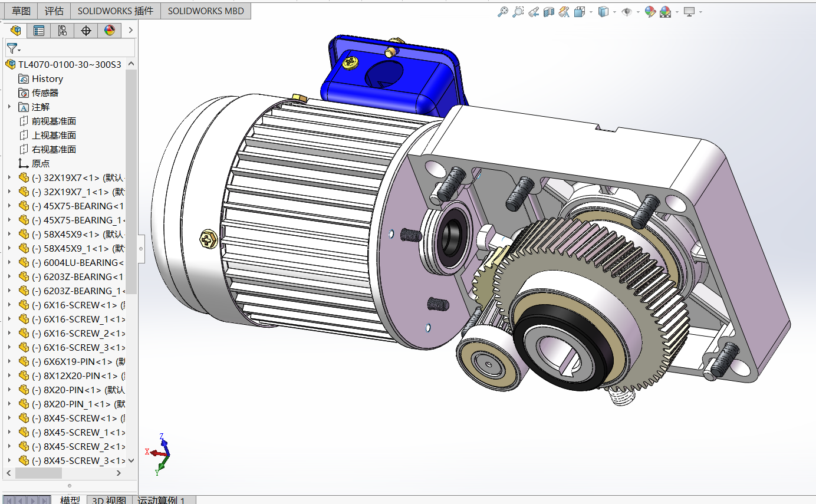Open the Display Style dropdown arrow
816x504 pixels.
(614, 12)
